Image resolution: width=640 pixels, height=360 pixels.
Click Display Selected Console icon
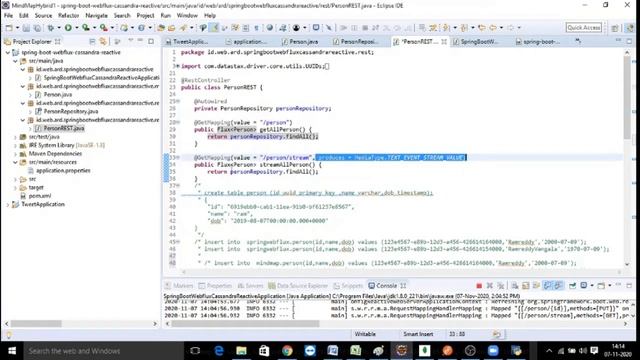pos(584,286)
